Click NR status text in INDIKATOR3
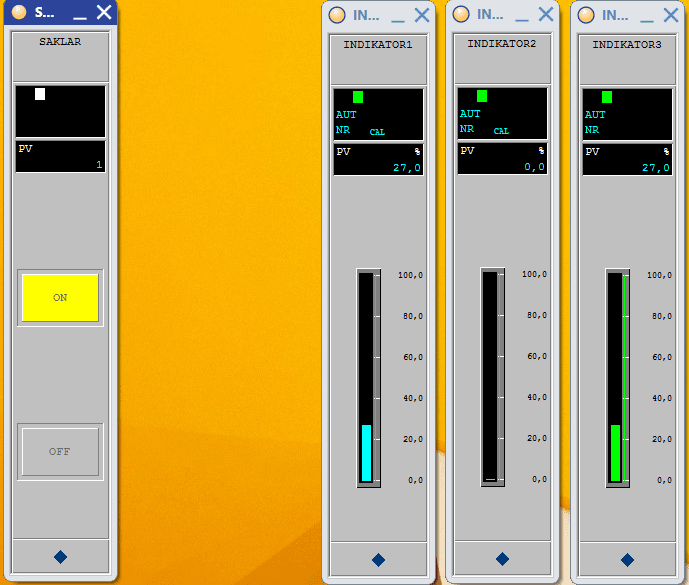Viewport: 689px width, 585px height. coord(591,130)
